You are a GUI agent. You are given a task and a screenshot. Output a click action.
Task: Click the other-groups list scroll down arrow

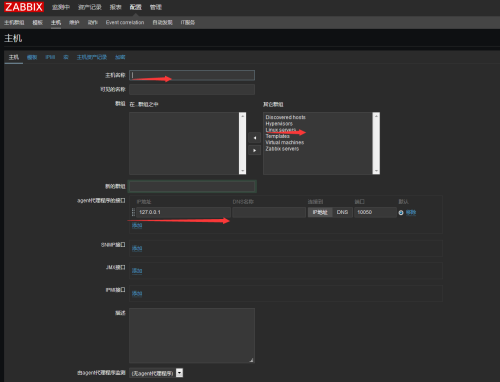pyautogui.click(x=376, y=171)
